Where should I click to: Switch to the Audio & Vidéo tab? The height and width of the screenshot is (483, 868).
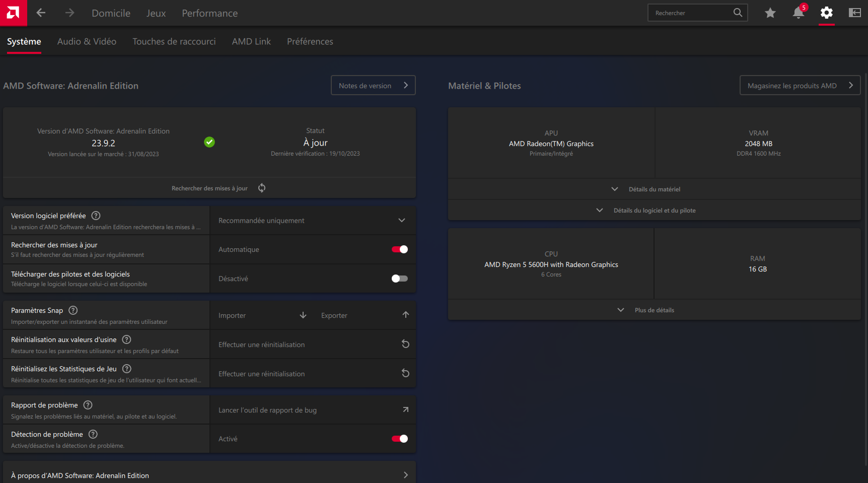click(x=87, y=41)
